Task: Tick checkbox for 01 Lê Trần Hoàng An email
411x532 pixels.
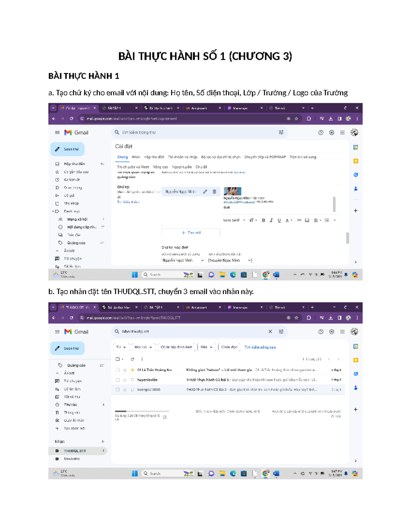Action: [x=117, y=370]
